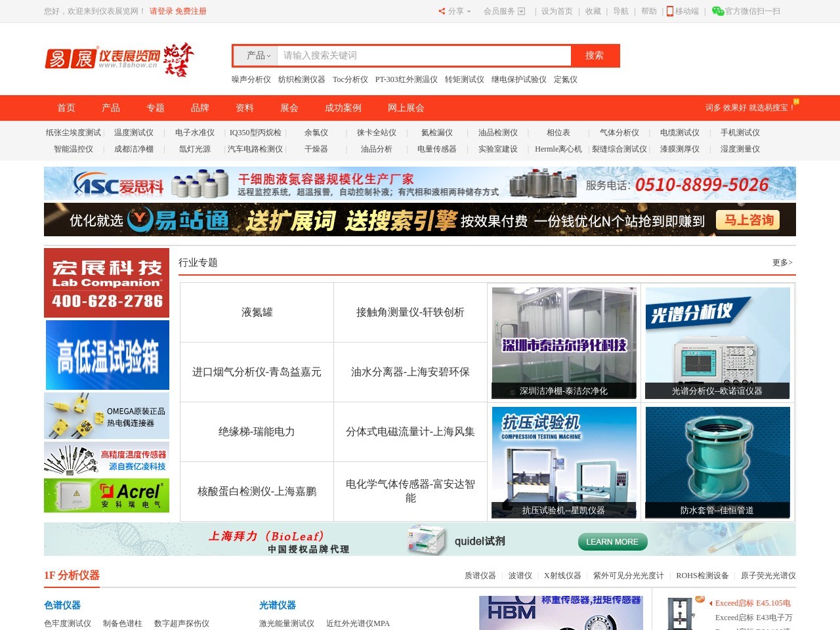Viewport: 840px width, 630px height.
Task: Click hot keyword 继电保护试验仪
Action: pyautogui.click(x=519, y=79)
